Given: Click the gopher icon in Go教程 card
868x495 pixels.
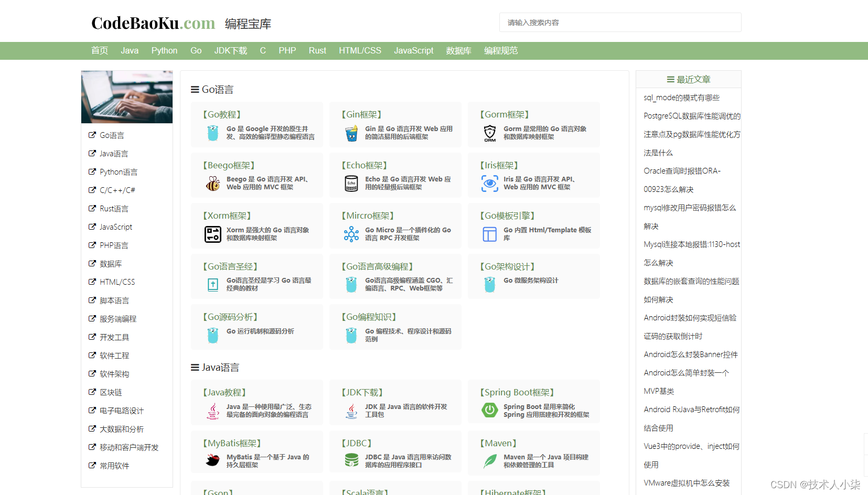Looking at the screenshot, I should click(x=213, y=133).
